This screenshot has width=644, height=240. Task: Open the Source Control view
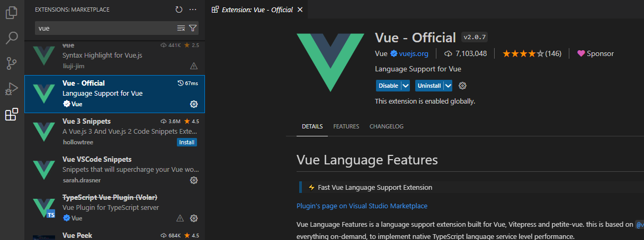[12, 63]
